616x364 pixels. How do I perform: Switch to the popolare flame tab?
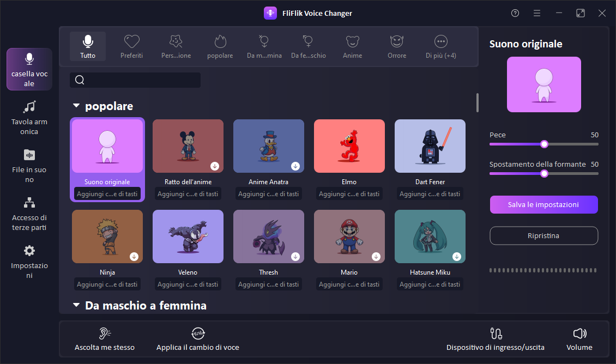click(x=220, y=46)
